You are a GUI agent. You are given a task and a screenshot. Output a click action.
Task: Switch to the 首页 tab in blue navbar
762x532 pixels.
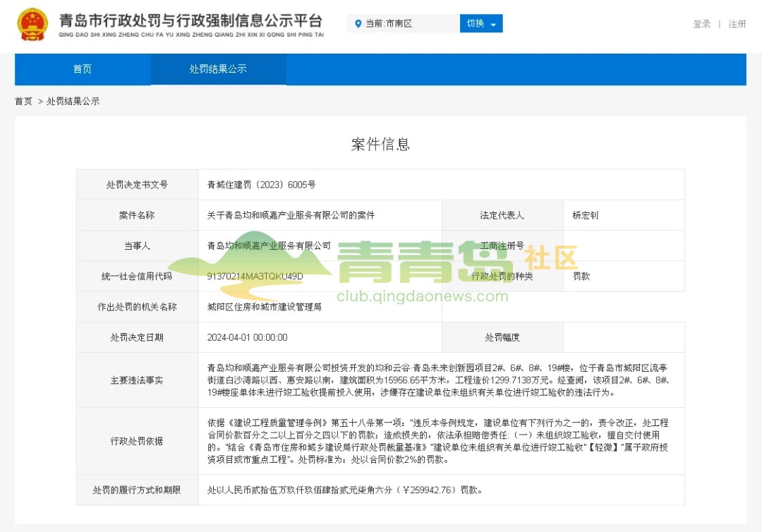click(83, 69)
